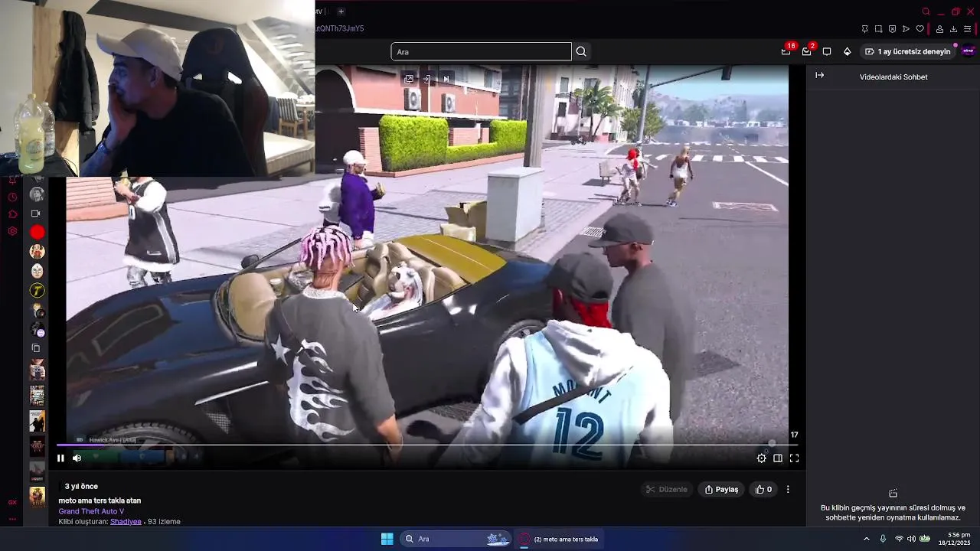The height and width of the screenshot is (551, 980).
Task: Click the heart bookmark icon
Action: (x=920, y=29)
